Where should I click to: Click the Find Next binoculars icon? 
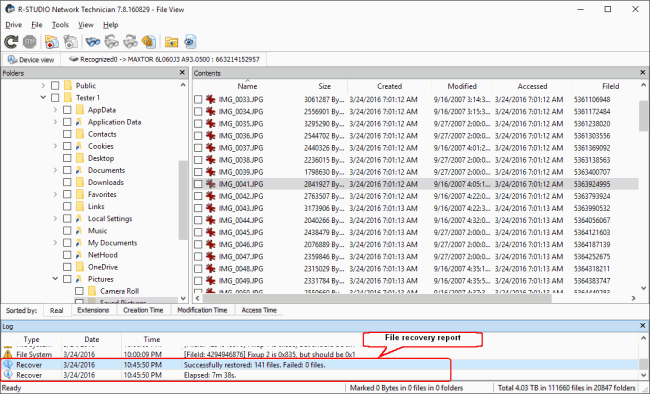click(x=130, y=41)
